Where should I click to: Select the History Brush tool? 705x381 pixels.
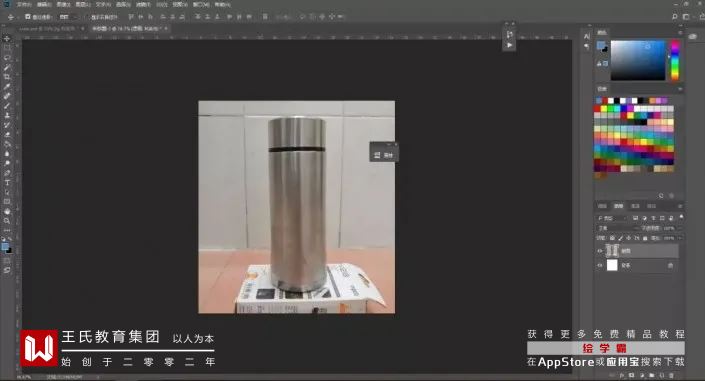click(7, 125)
